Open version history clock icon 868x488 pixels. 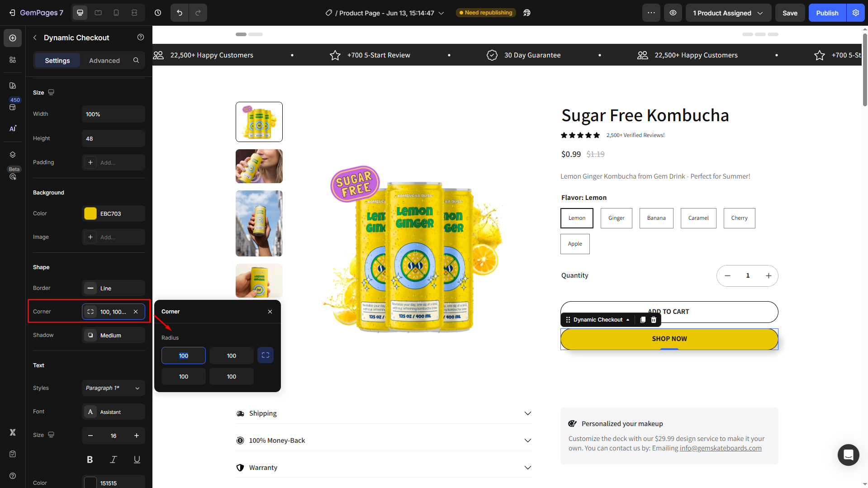coord(158,13)
